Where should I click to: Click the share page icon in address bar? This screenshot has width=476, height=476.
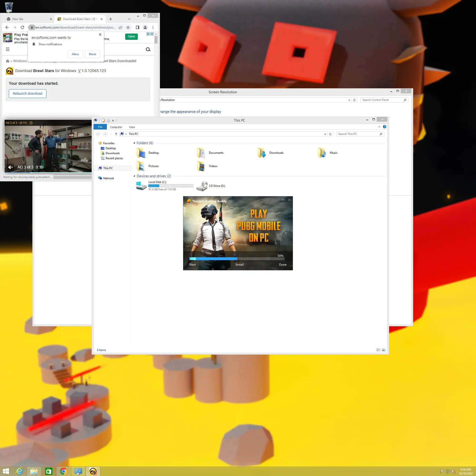click(x=120, y=27)
